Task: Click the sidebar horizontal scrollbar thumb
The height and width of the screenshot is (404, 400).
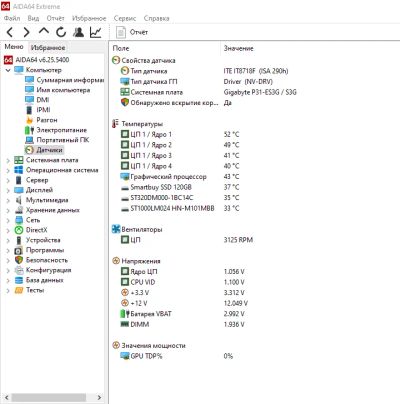Action: point(49,397)
